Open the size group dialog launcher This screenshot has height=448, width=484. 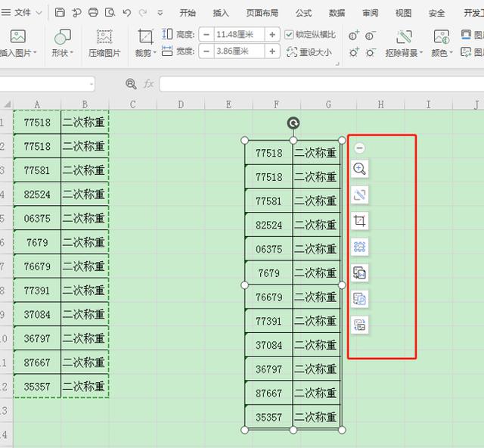tap(337, 64)
